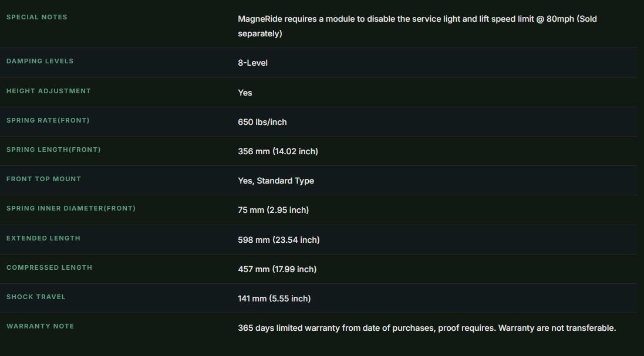
Task: Click the COMPRESSED LENGTH label
Action: pos(49,267)
